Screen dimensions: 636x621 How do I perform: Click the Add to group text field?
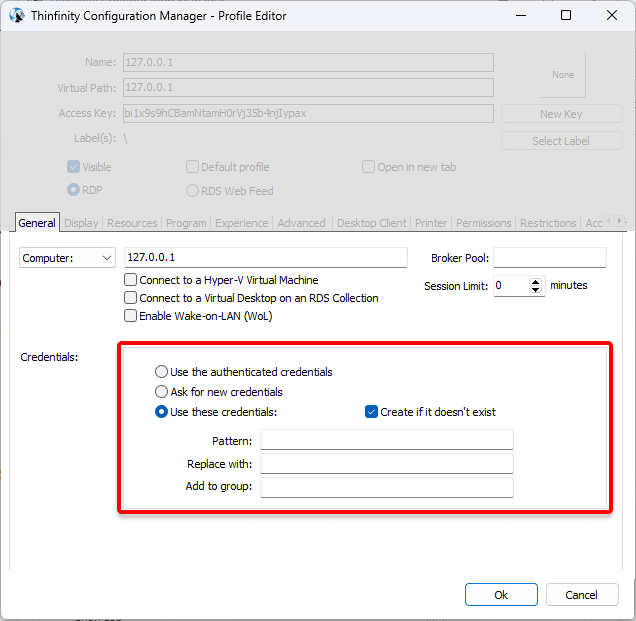coord(387,487)
